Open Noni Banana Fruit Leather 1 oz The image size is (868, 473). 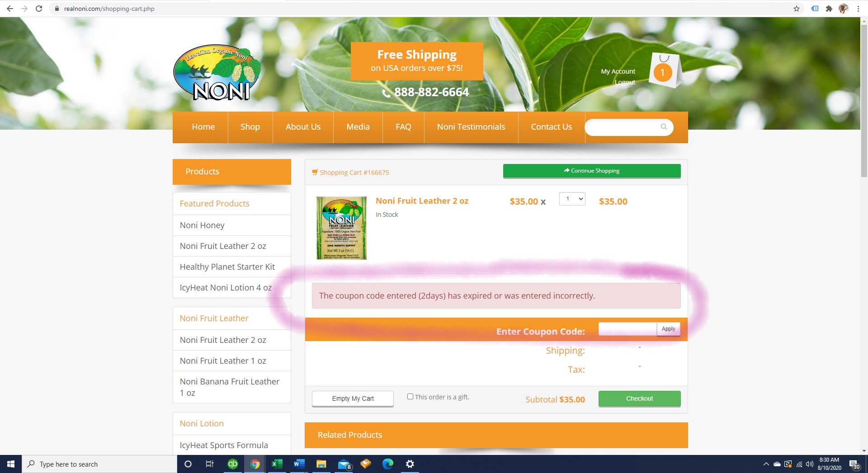(x=230, y=387)
